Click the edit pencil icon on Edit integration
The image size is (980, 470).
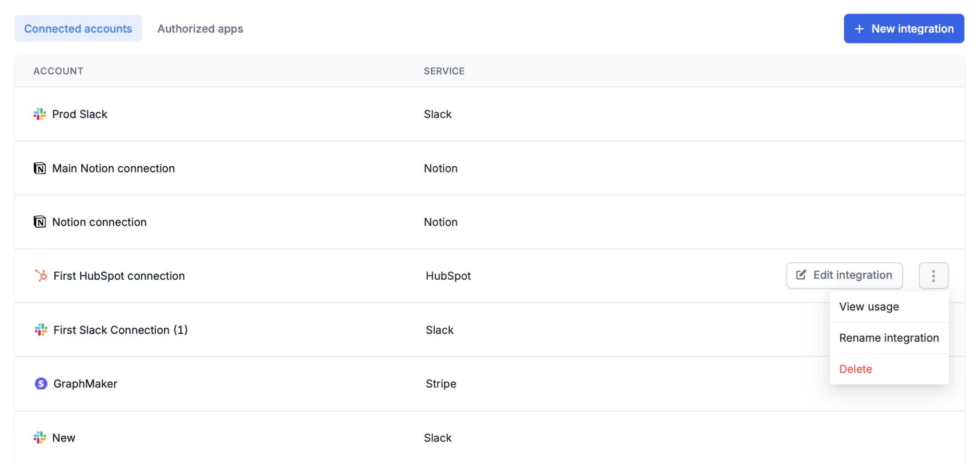click(801, 275)
